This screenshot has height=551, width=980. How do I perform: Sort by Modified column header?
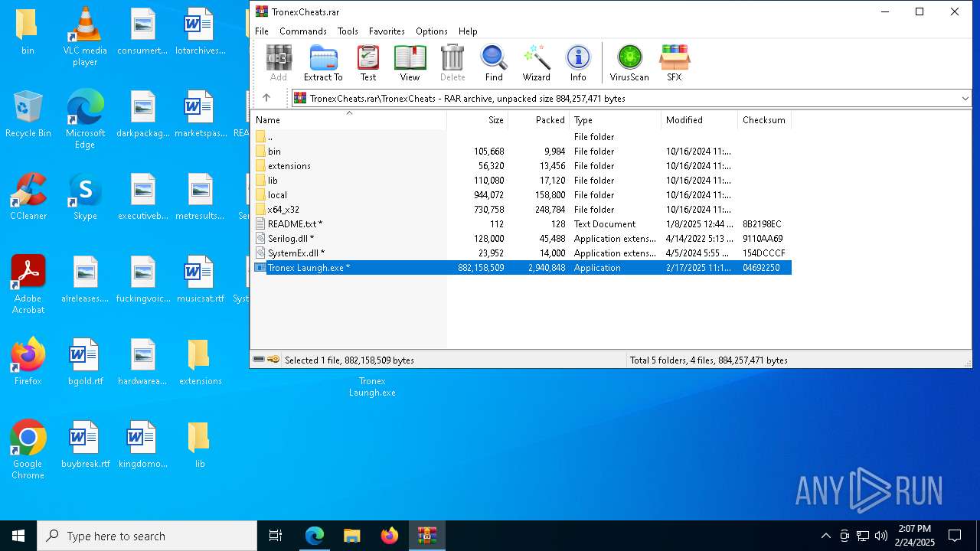pos(700,120)
